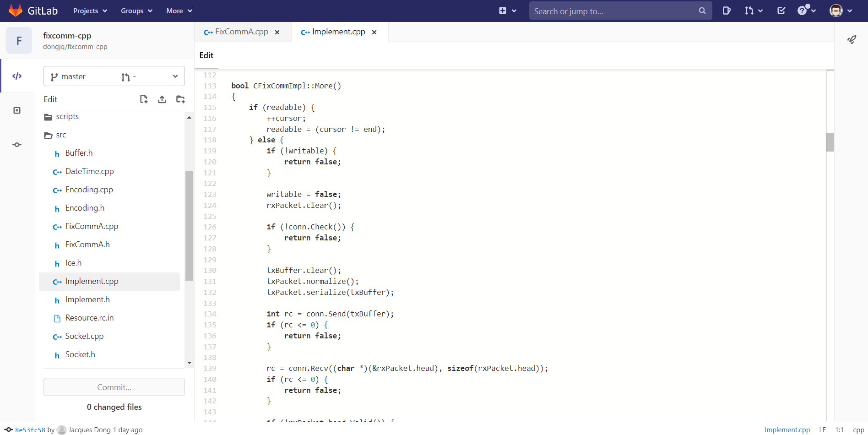
Task: Open the review sidebar icon
Action: (17, 110)
